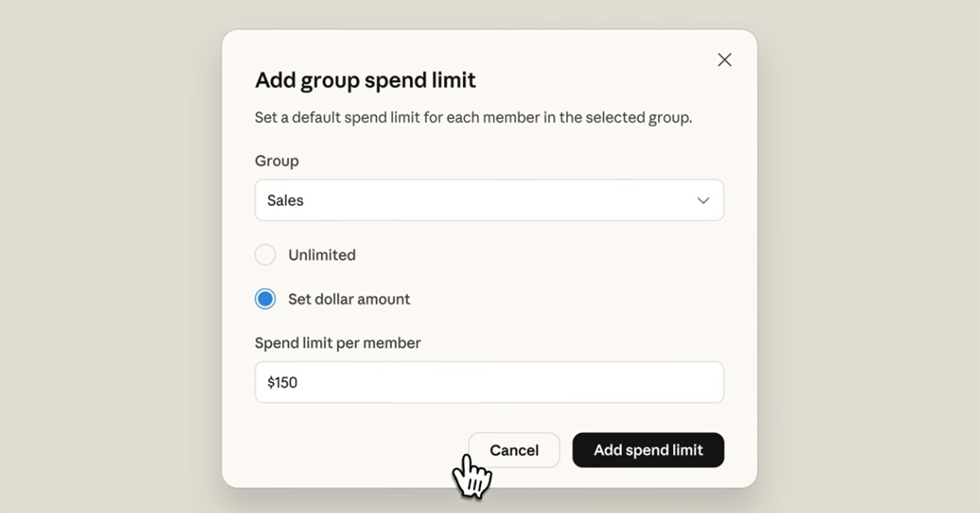Click the blue dot of selected radio
The image size is (980, 513).
pyautogui.click(x=265, y=299)
